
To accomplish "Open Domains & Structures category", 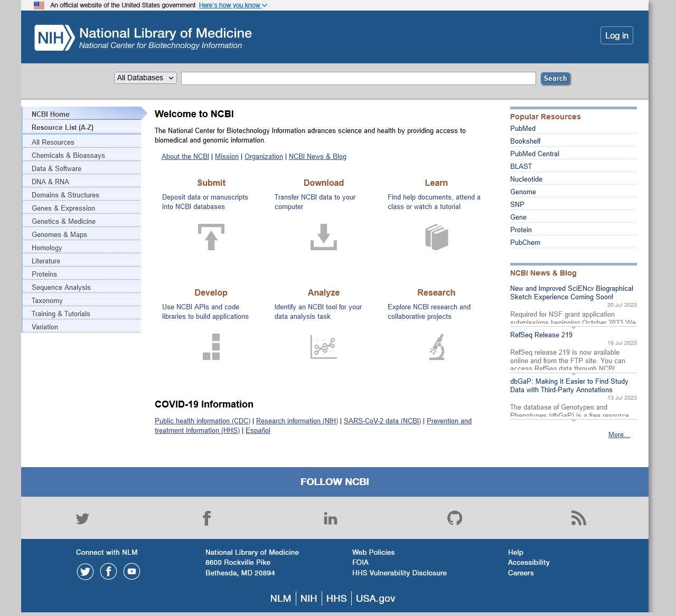I will (x=82, y=195).
